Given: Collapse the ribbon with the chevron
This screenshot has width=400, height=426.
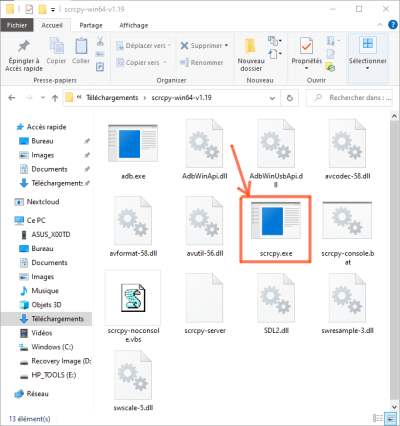Looking at the screenshot, I should coord(380,25).
